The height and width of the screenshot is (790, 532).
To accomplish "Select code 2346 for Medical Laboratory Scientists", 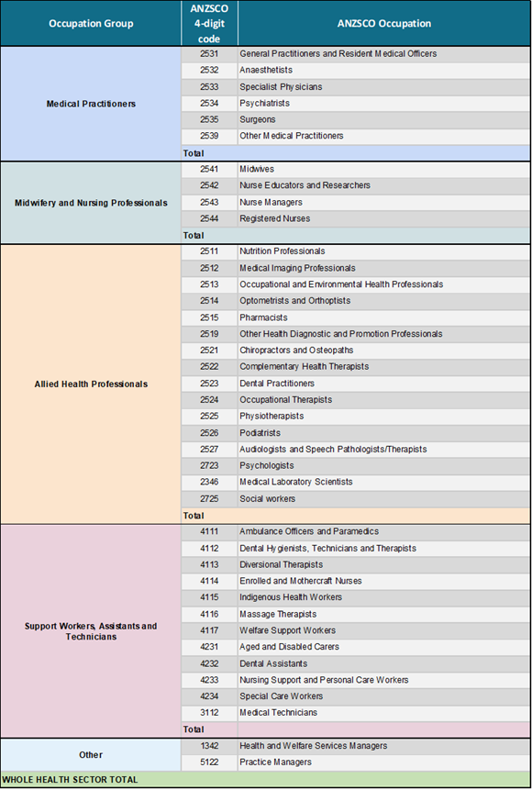I will tap(209, 482).
